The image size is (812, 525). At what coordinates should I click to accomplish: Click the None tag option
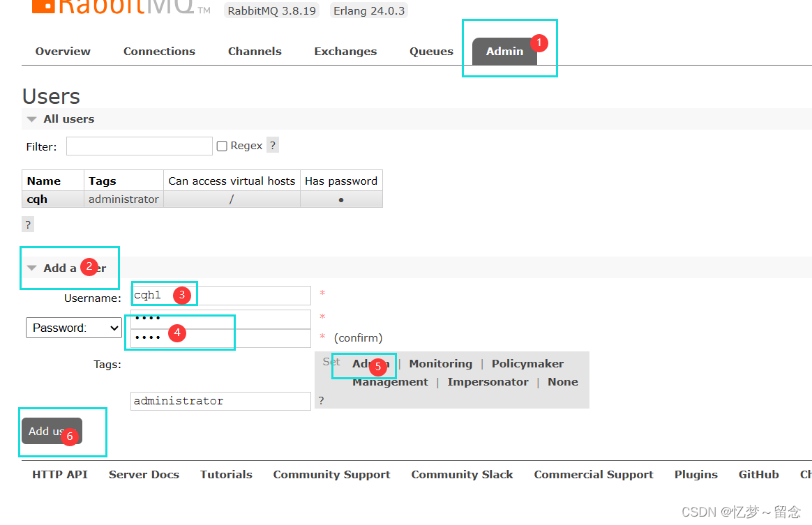562,381
